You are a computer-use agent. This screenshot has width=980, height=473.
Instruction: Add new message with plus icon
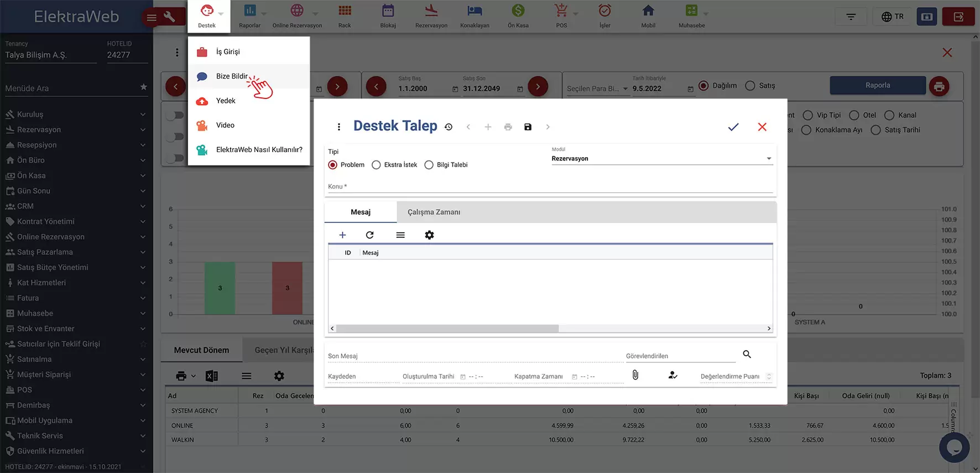click(x=342, y=235)
